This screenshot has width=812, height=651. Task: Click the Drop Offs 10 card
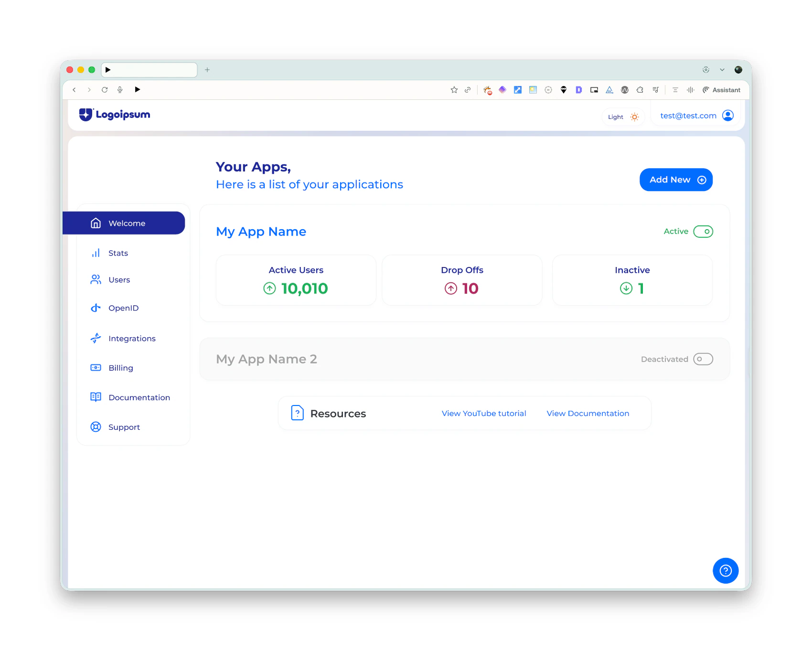click(x=462, y=280)
